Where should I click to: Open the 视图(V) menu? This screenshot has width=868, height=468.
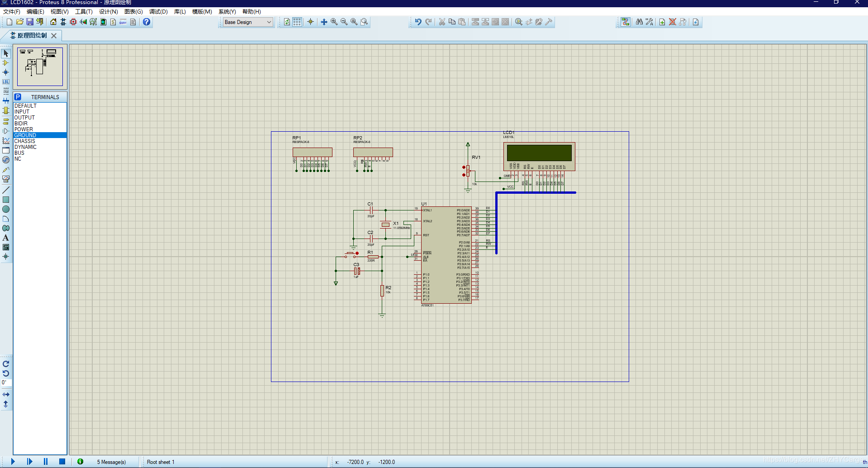click(59, 12)
